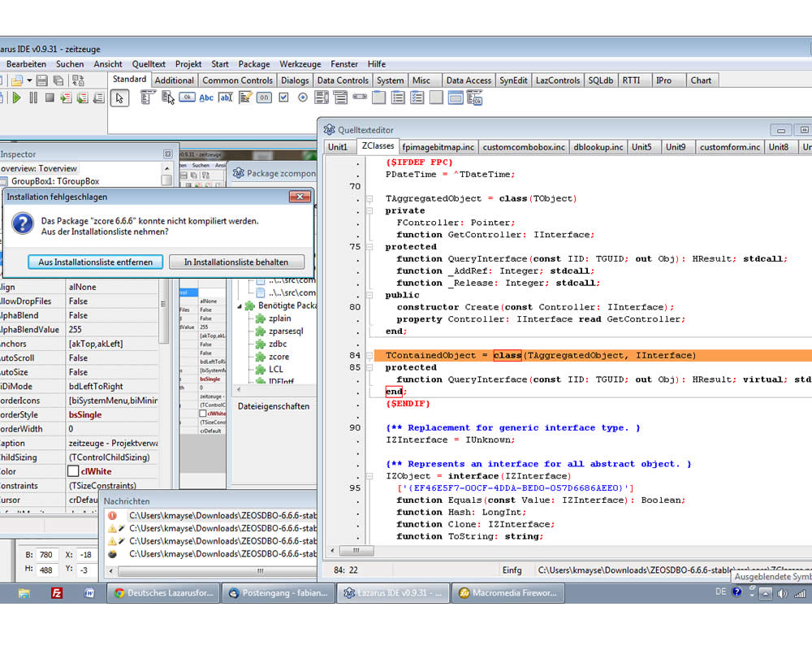Select the TButton 'Ok' component icon
This screenshot has width=812, height=650.
(x=187, y=97)
